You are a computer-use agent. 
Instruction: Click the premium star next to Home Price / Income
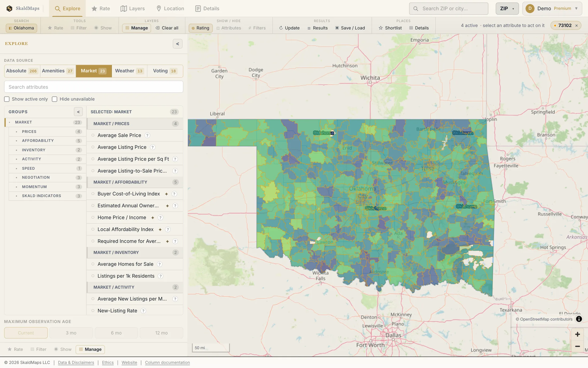click(153, 218)
